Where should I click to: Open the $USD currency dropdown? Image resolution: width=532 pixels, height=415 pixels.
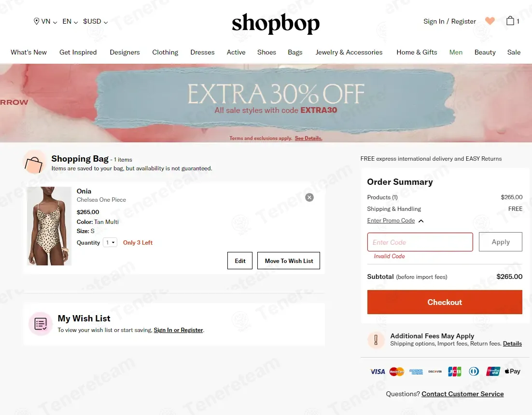(x=95, y=21)
